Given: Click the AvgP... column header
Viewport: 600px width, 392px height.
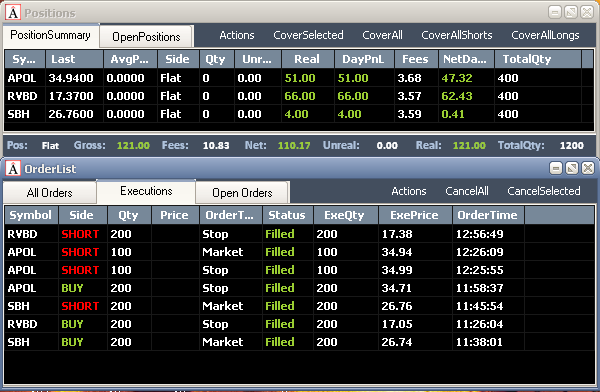Looking at the screenshot, I should tap(130, 59).
